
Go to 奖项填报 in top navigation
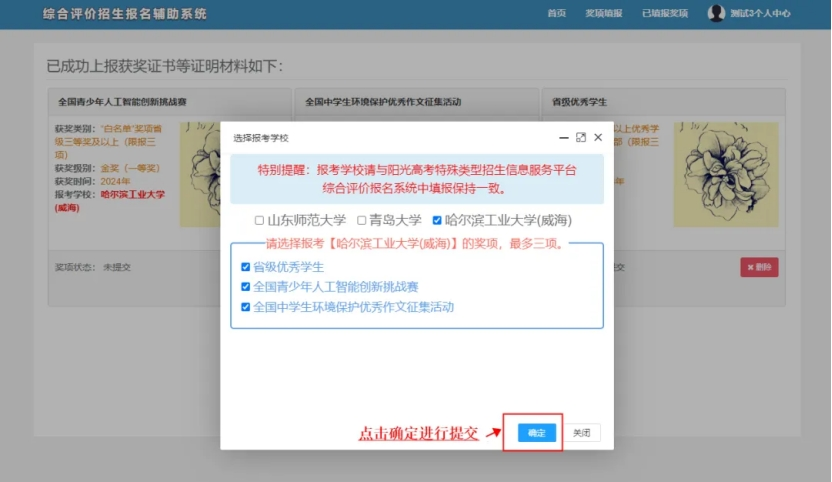coord(603,14)
